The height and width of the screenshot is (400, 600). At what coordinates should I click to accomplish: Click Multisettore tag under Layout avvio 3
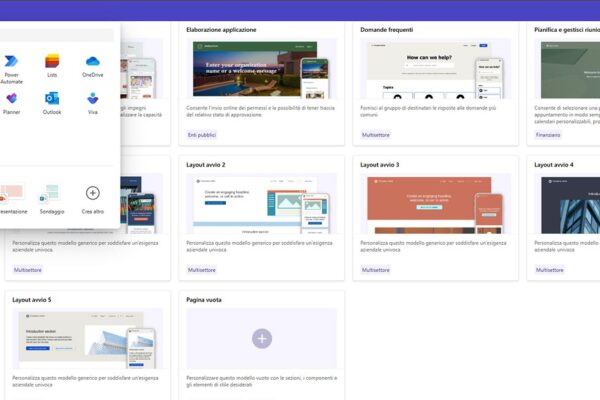(x=376, y=270)
